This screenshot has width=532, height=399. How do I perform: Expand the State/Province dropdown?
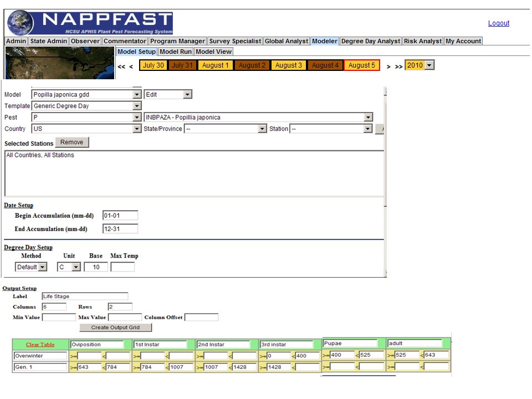[226, 129]
